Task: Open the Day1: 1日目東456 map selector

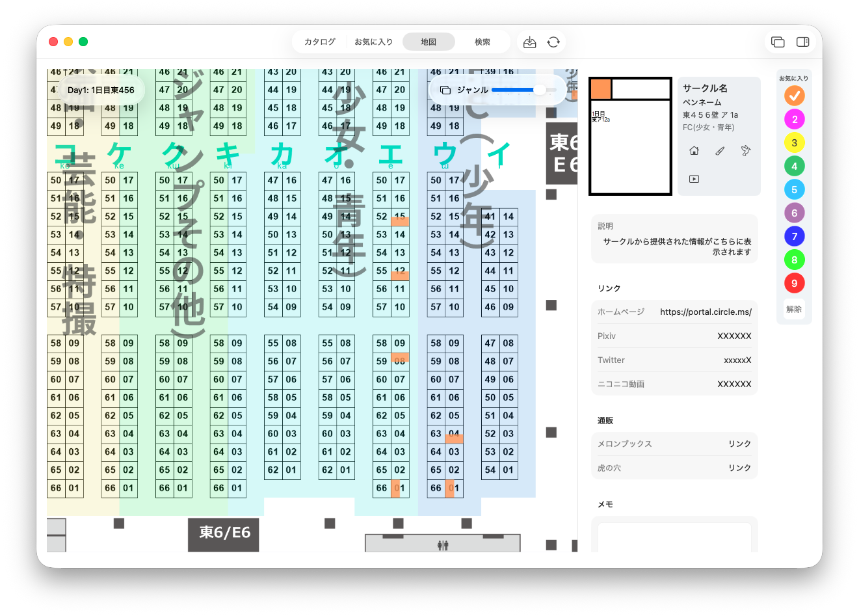Action: pos(101,90)
